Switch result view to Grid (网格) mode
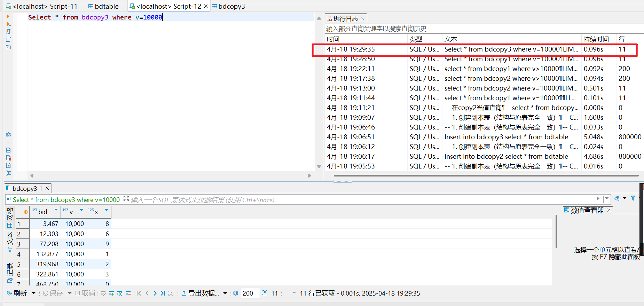 pyautogui.click(x=10, y=218)
